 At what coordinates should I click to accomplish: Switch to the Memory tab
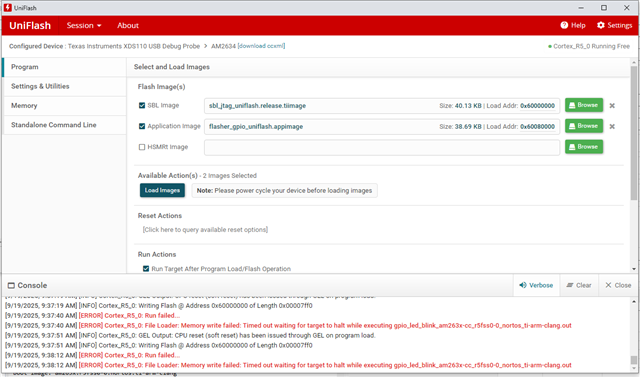pyautogui.click(x=65, y=106)
